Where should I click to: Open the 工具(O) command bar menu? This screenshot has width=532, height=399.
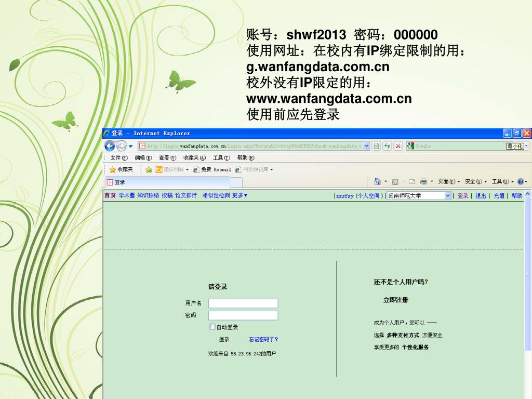(x=502, y=182)
